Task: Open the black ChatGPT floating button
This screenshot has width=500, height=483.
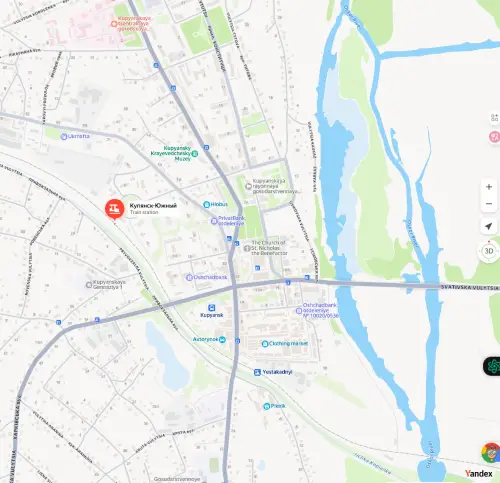Action: 492,366
